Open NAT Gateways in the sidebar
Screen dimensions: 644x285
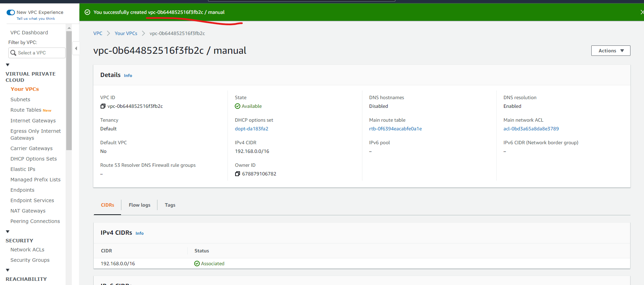[28, 211]
